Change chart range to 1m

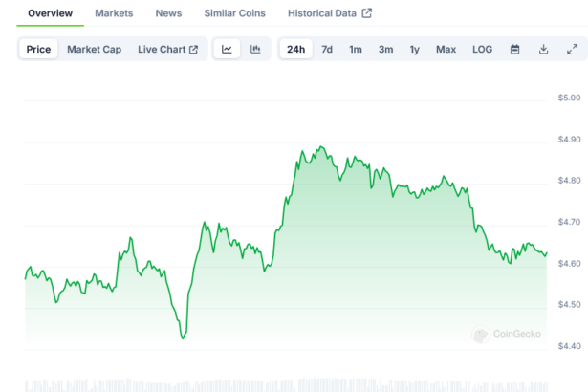click(356, 49)
